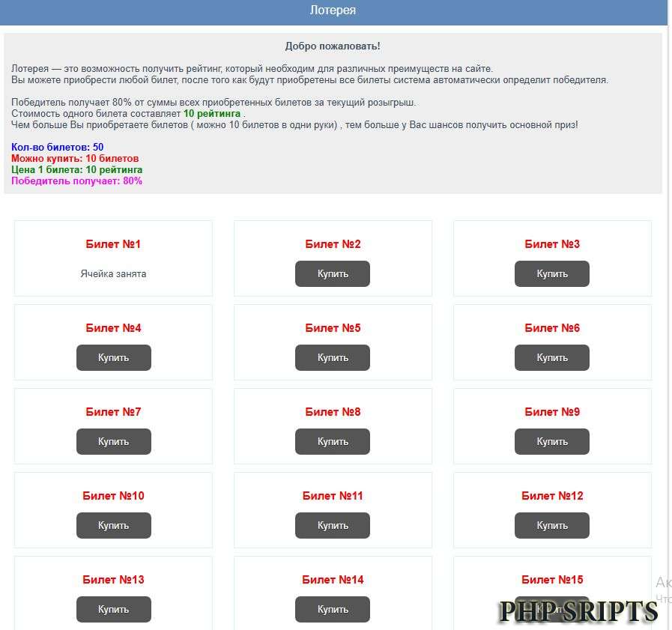Purchase Билет №14

pos(332,609)
